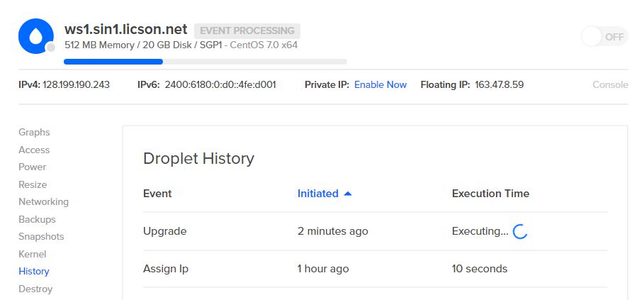The height and width of the screenshot is (300, 644).
Task: Open the droplet Console link
Action: point(610,84)
